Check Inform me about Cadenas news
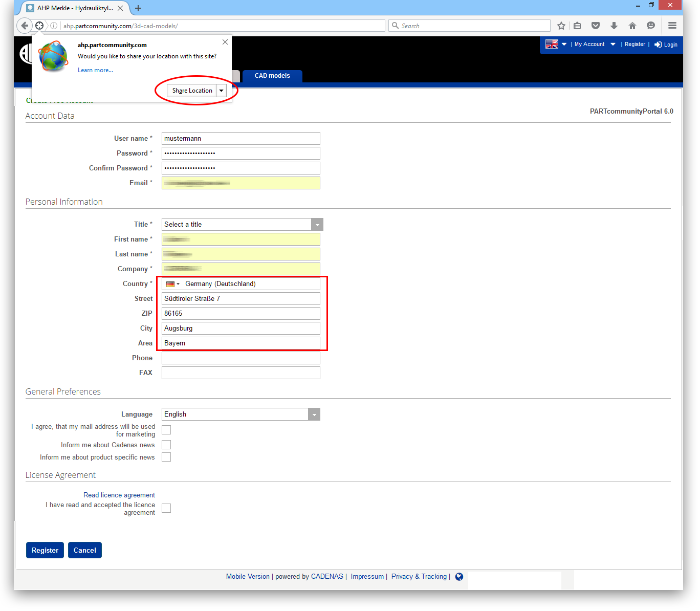This screenshot has height=611, width=700. (166, 445)
